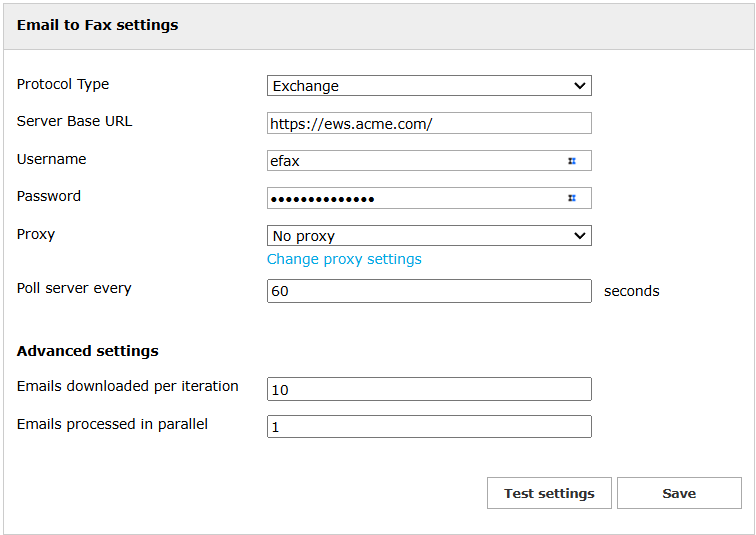Viewport: 756px width, 535px height.
Task: Select the Username label text
Action: [x=52, y=159]
